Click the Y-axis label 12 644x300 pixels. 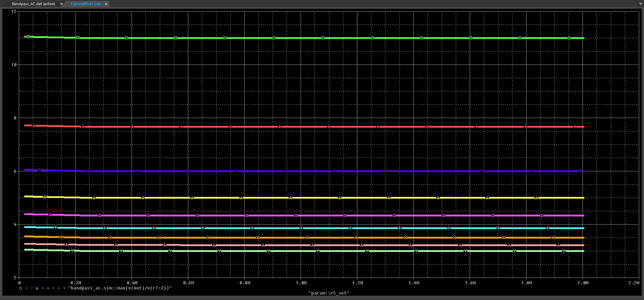coord(14,11)
